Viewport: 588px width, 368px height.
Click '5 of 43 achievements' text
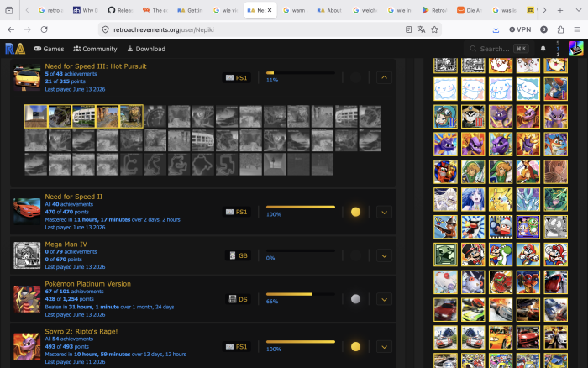click(71, 74)
